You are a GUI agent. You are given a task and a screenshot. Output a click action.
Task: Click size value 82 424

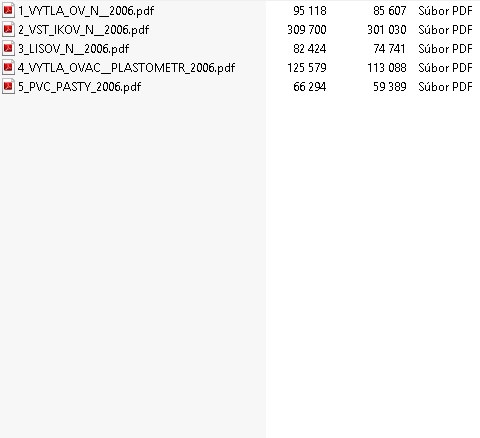pyautogui.click(x=310, y=49)
